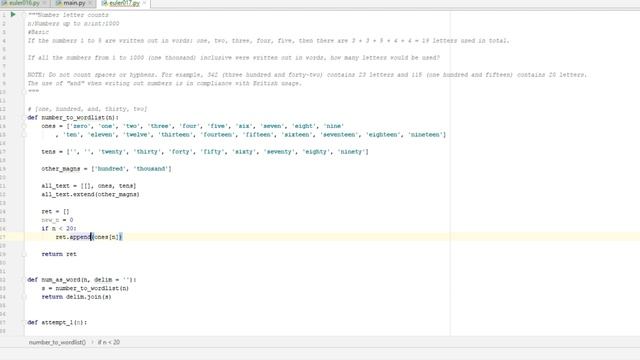Viewport: 640px width, 360px height.
Task: Click 'def attempt_1(n):' definition
Action: (x=57, y=322)
